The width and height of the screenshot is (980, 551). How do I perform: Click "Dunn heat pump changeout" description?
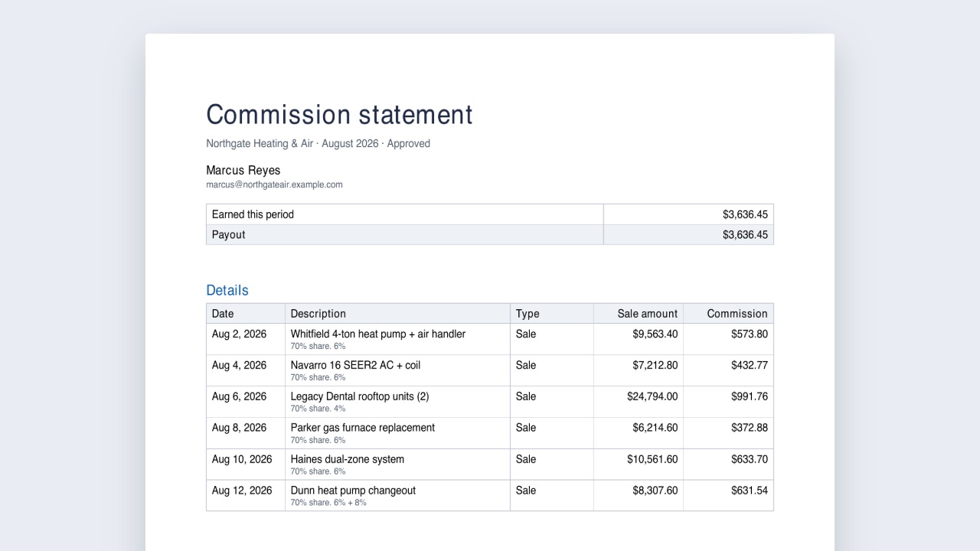353,491
